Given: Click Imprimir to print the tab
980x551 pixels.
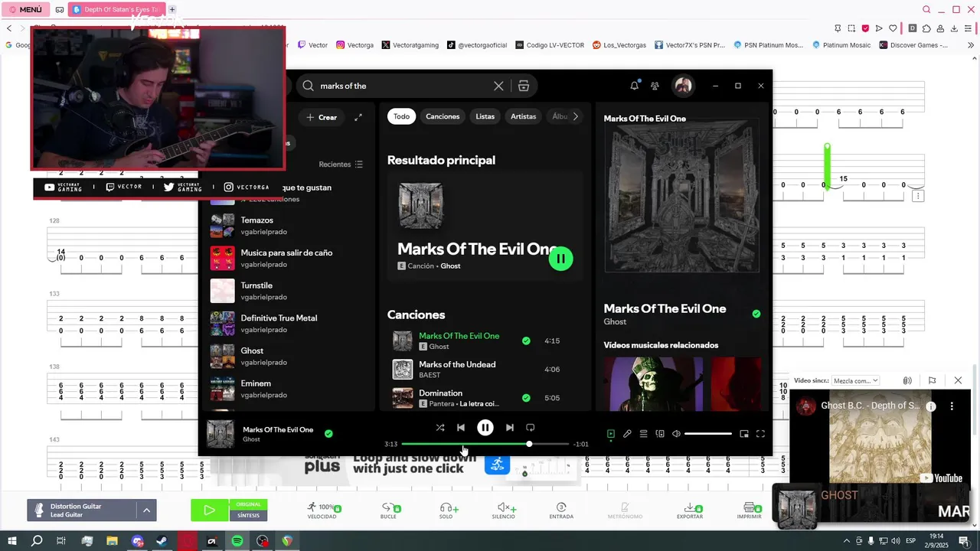Looking at the screenshot, I should (749, 510).
